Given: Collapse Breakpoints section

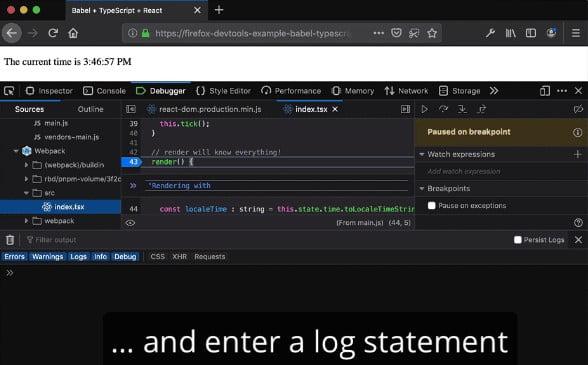Looking at the screenshot, I should point(422,189).
